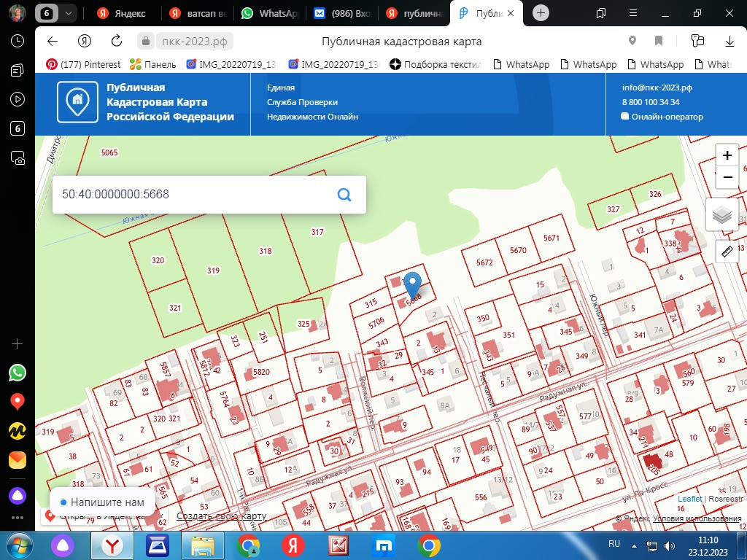Open history clock icon in sidebar
Viewport: 747px width, 560px height.
tap(18, 41)
